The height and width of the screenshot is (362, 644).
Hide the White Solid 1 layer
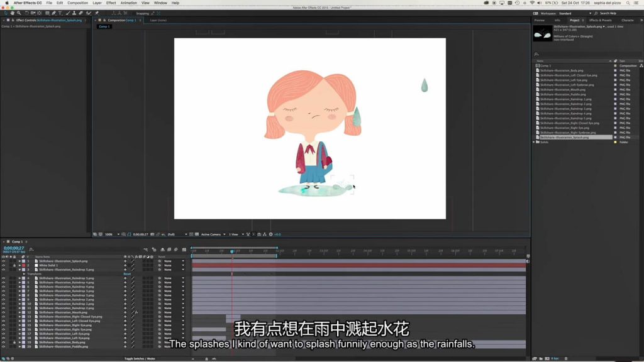click(3, 266)
